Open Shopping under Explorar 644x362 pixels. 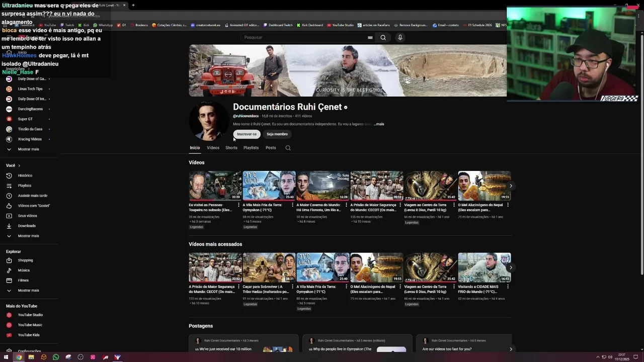(25, 260)
